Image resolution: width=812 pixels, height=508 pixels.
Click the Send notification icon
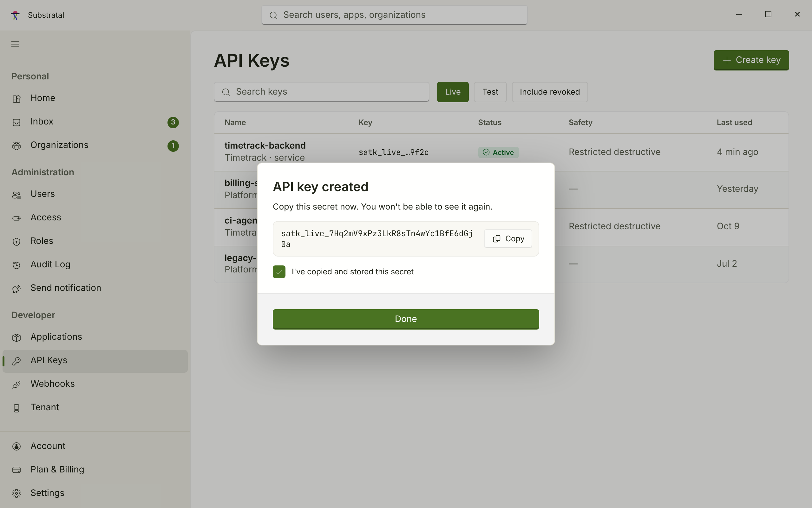click(16, 289)
